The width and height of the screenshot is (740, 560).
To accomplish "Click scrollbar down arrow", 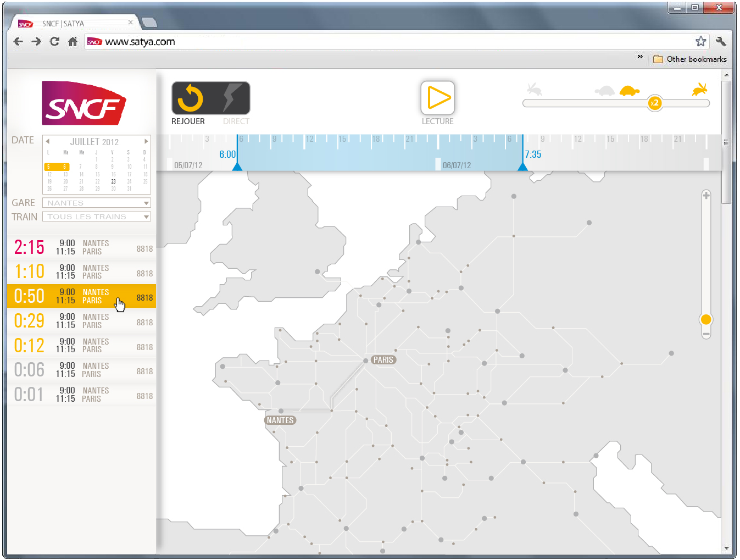I will coord(726,548).
